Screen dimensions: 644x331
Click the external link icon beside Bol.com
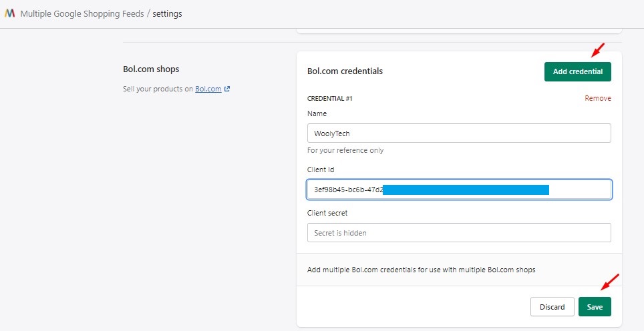(x=227, y=89)
